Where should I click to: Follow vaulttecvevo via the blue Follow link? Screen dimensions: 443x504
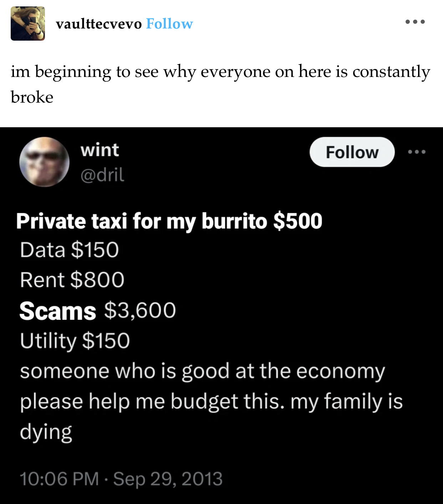pos(169,24)
